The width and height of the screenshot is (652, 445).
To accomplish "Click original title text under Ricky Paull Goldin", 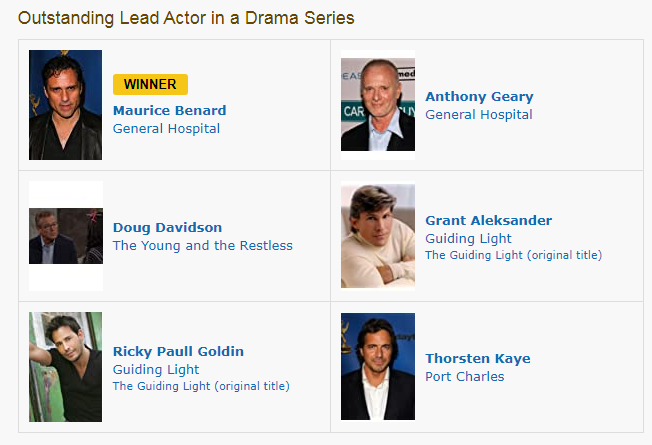I will [x=201, y=386].
